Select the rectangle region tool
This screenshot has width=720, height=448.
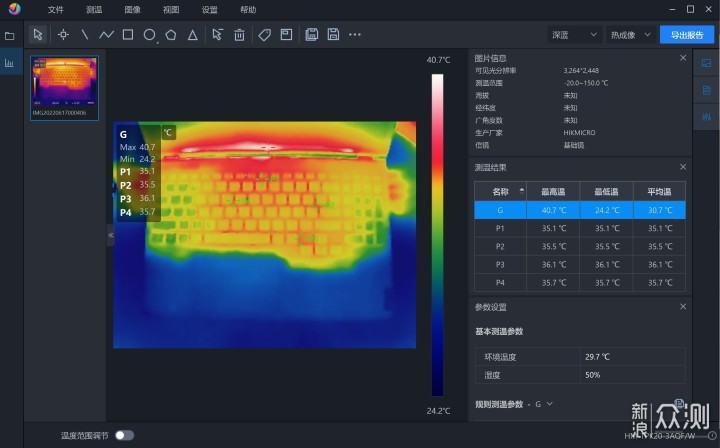[x=128, y=34]
